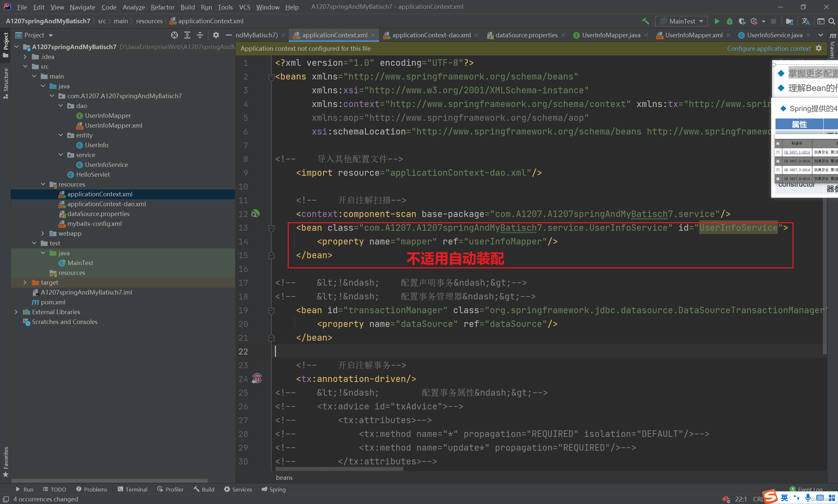This screenshot has height=504, width=838.
Task: Show hidden editor tabs chevron
Action: pos(820,35)
